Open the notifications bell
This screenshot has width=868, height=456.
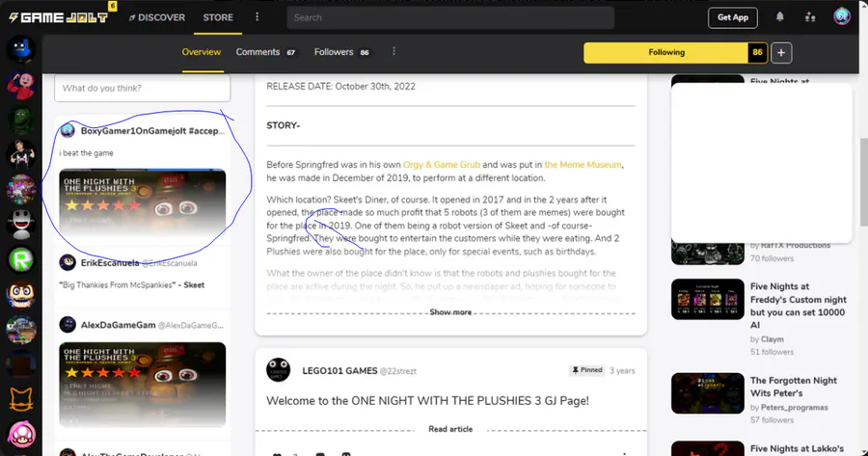(779, 16)
